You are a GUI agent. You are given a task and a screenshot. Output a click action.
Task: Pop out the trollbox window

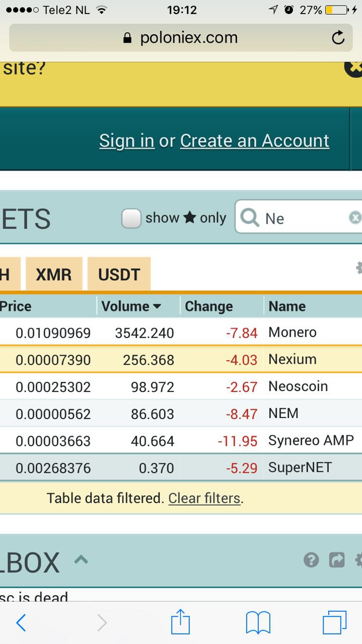(x=337, y=559)
